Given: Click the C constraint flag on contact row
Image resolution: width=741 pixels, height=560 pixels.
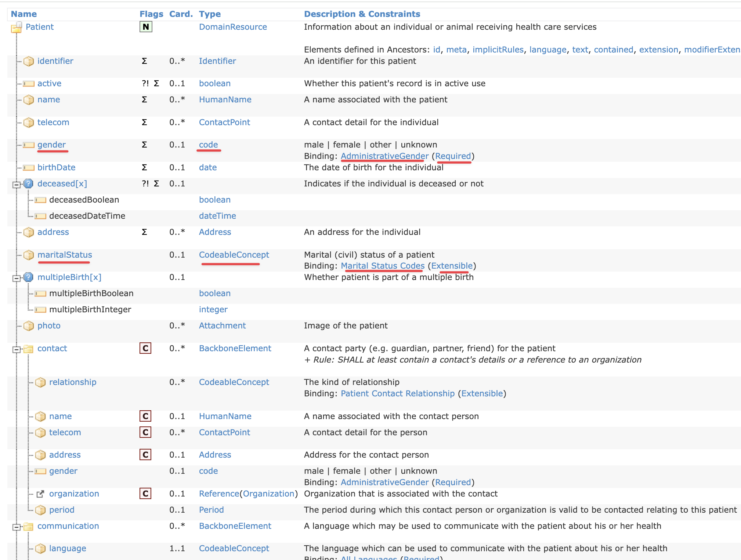Looking at the screenshot, I should pos(145,348).
